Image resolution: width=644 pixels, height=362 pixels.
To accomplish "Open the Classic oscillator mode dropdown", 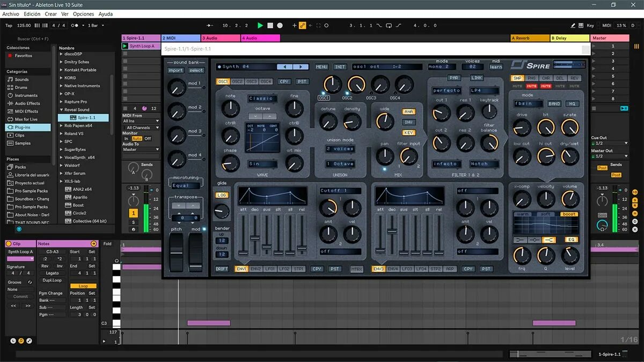I will (262, 99).
